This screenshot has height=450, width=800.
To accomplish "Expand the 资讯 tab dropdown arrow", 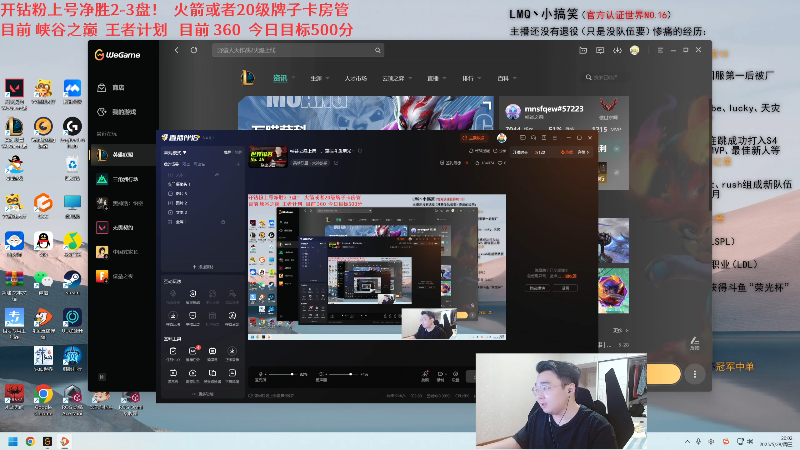I will (293, 78).
